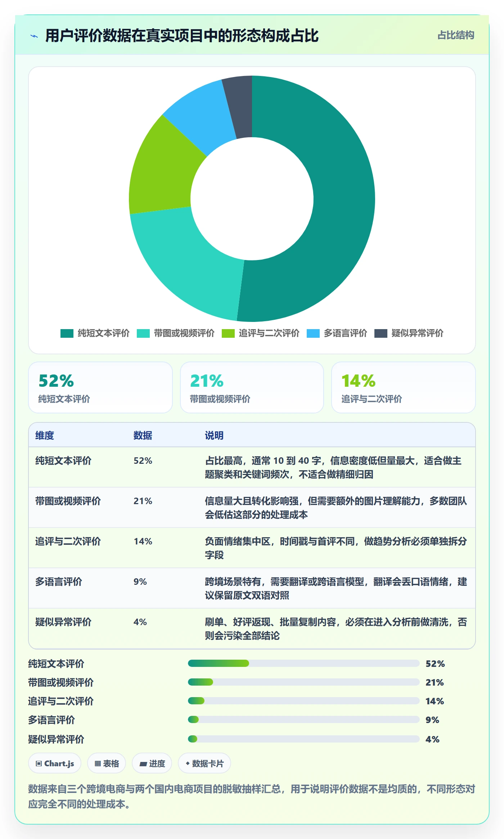This screenshot has height=839, width=504.
Task: Click the 数据 table column header
Action: (143, 435)
